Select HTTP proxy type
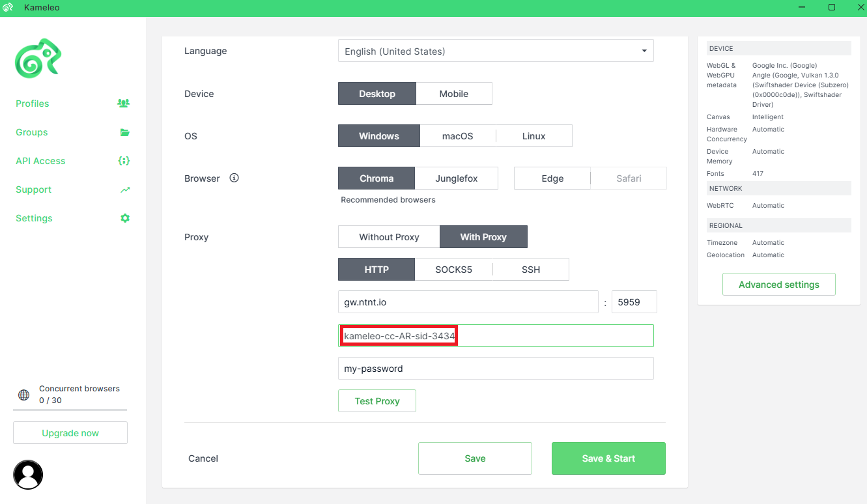 click(377, 270)
